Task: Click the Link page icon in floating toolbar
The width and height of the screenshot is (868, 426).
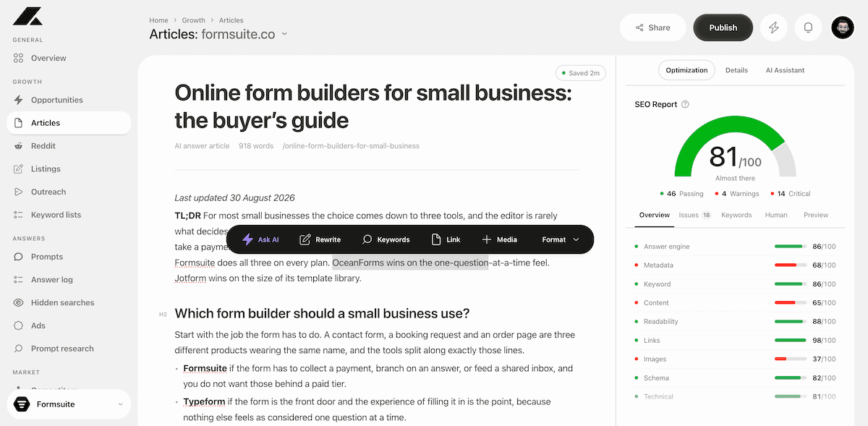Action: tap(436, 239)
